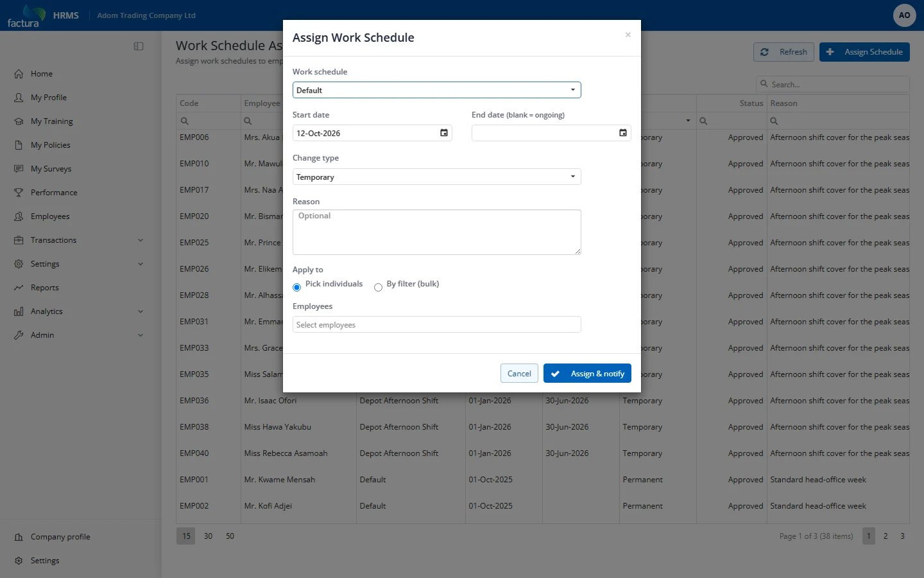
Task: Expand the Transactions menu
Action: coord(141,240)
